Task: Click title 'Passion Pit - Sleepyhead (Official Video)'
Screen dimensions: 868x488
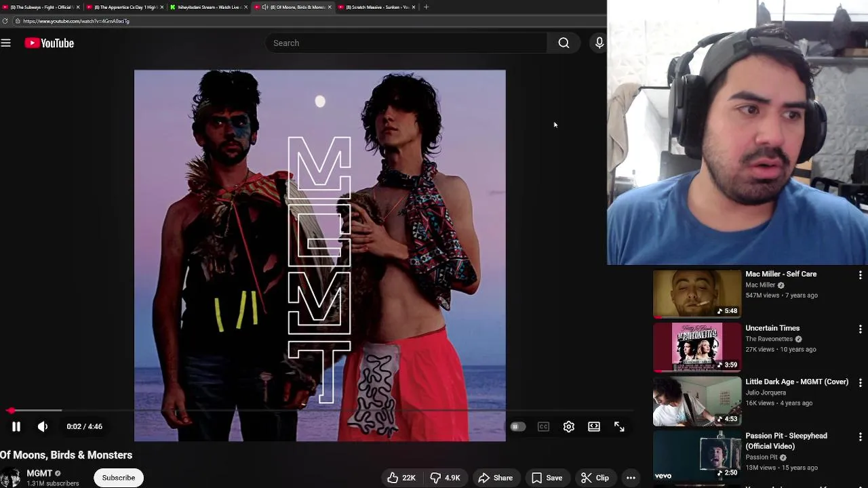Action: coord(786,441)
